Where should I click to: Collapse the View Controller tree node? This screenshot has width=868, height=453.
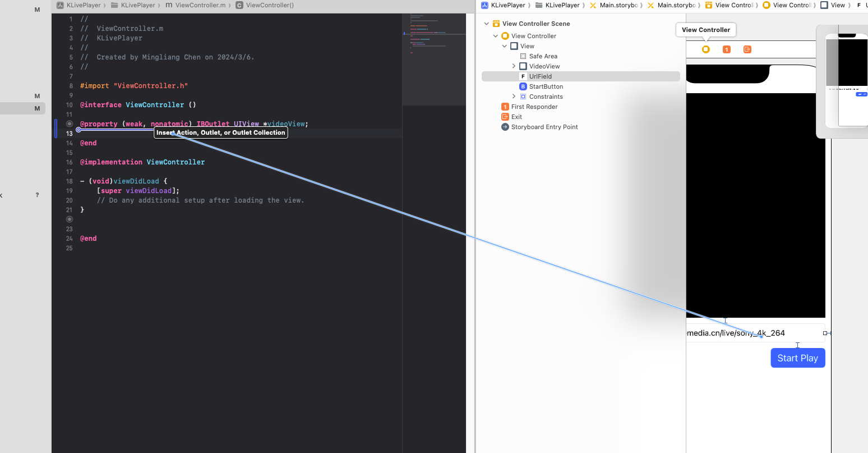point(495,36)
